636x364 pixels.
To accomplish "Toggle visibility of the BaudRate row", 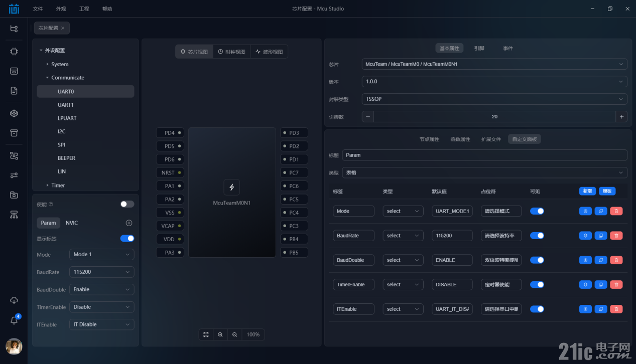I will (537, 236).
